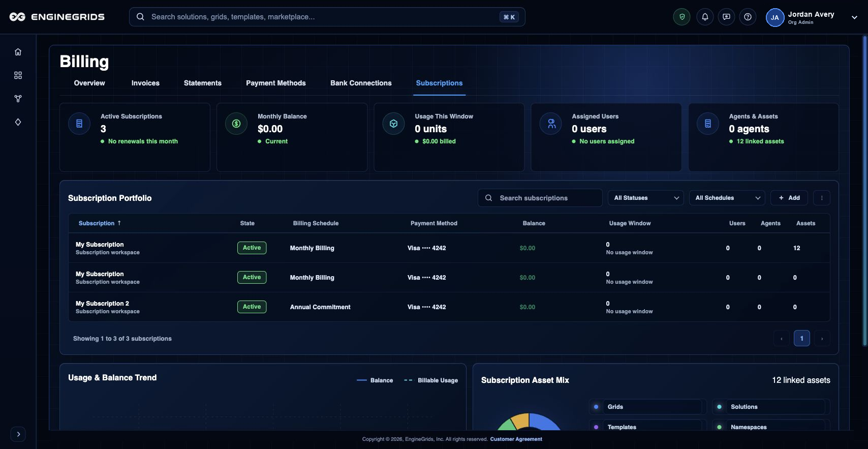The width and height of the screenshot is (868, 449).
Task: Click the JA user avatar
Action: [775, 17]
